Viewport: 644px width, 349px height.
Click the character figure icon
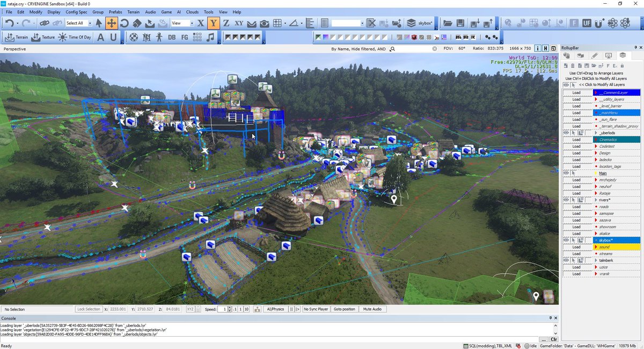(x=159, y=37)
